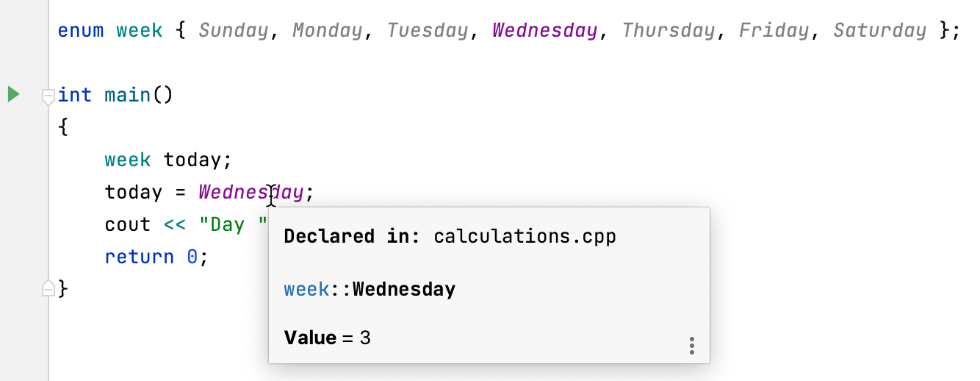Click 'Sunday' enumerator in enum declaration

(x=234, y=30)
